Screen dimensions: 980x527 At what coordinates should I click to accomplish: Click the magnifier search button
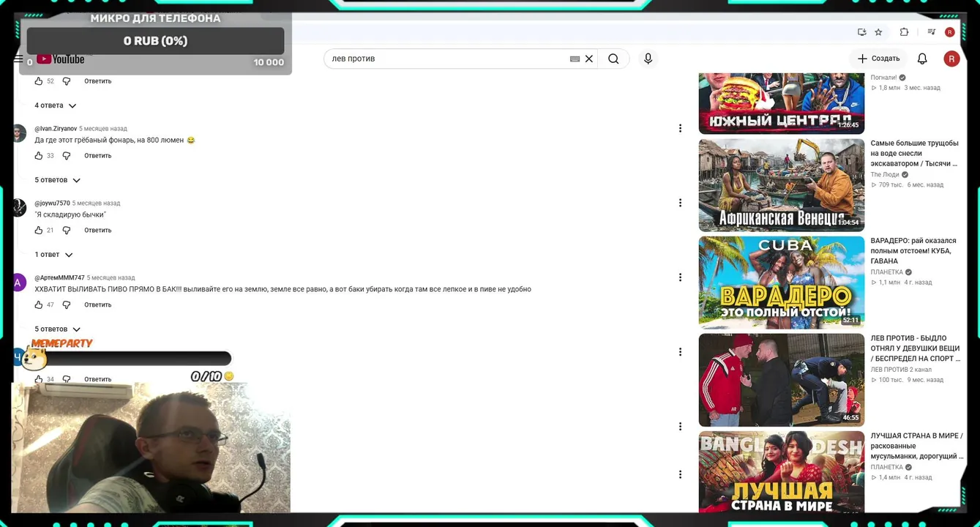point(613,59)
